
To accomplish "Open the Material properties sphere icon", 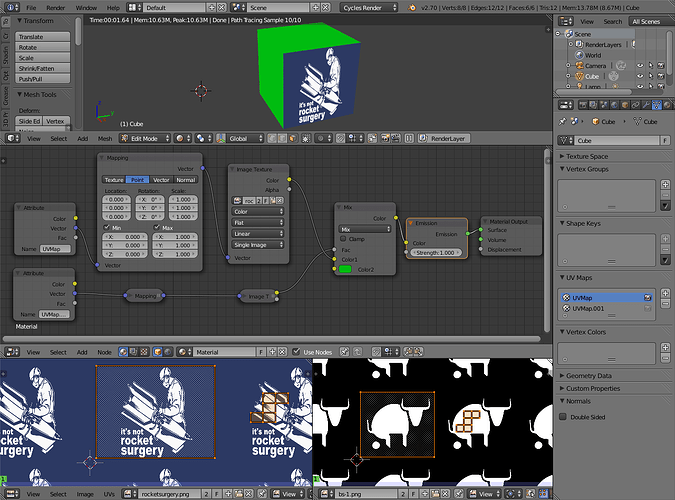I will coord(667,105).
